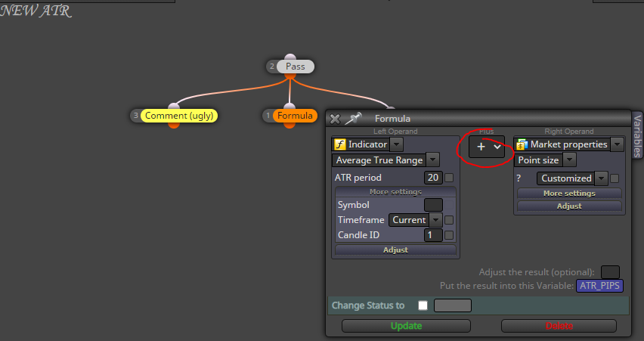Click the question mark label beside Customized
Screen dimensions: 644x341
pyautogui.click(x=519, y=178)
